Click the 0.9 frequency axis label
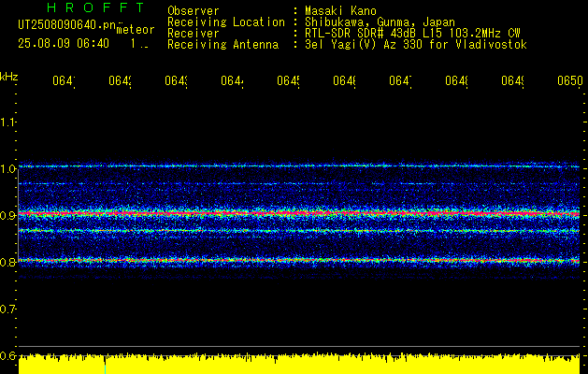The height and width of the screenshot is (374, 588). tap(8, 216)
